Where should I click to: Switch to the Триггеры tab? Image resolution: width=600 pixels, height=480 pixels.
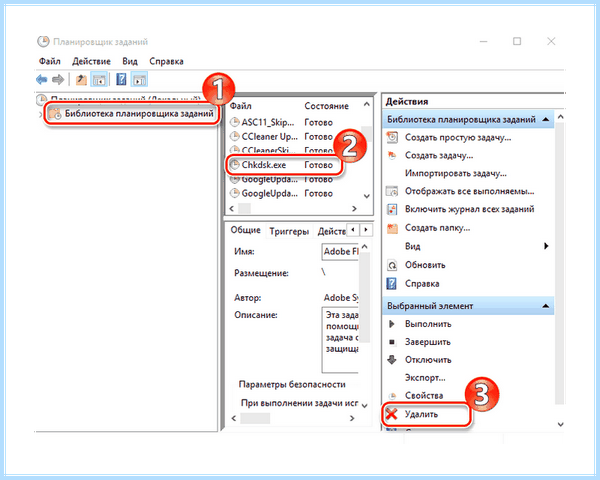click(x=289, y=231)
